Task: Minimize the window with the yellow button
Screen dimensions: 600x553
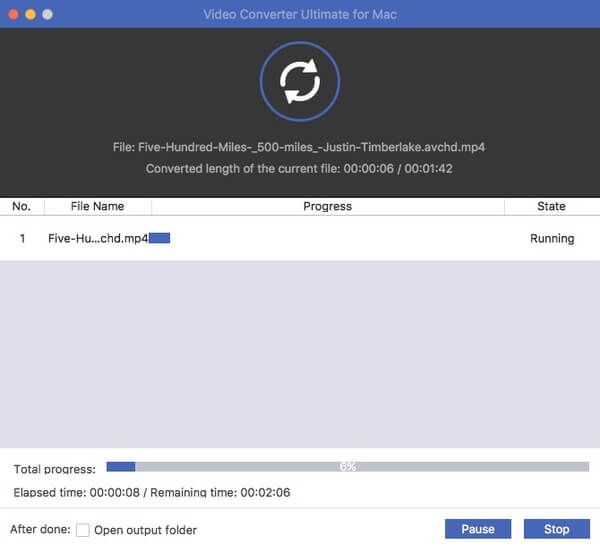Action: (x=30, y=15)
